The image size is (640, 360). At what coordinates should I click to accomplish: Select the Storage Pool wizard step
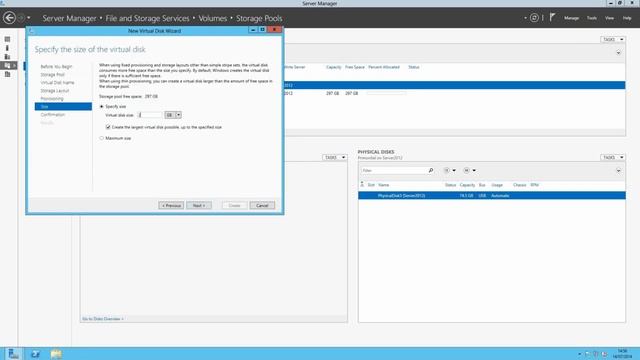[x=52, y=75]
